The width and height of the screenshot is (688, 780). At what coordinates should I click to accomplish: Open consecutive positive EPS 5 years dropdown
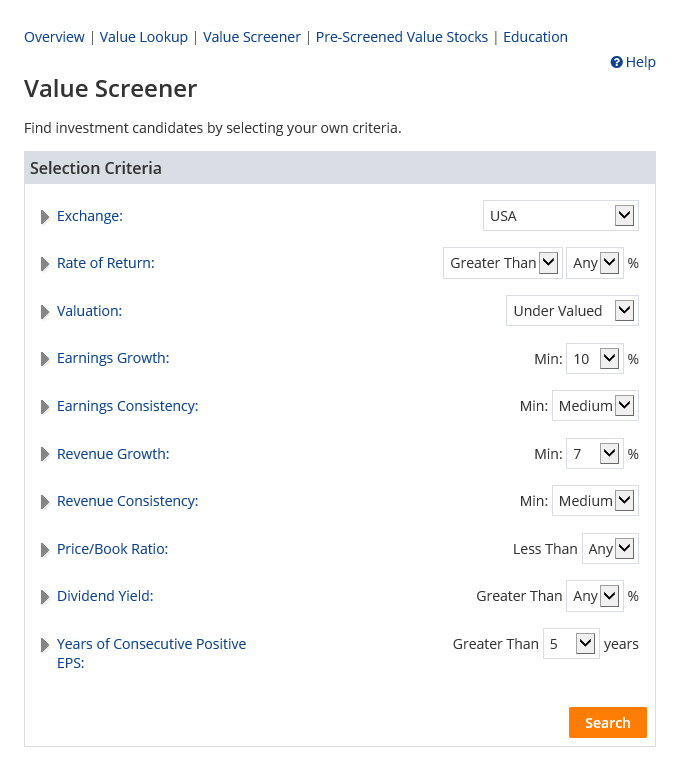coord(571,644)
